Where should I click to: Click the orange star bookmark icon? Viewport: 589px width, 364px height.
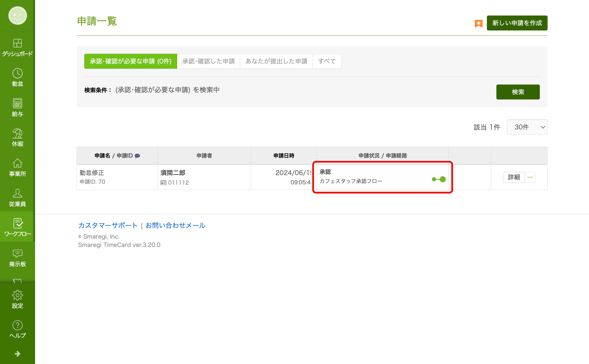[479, 23]
